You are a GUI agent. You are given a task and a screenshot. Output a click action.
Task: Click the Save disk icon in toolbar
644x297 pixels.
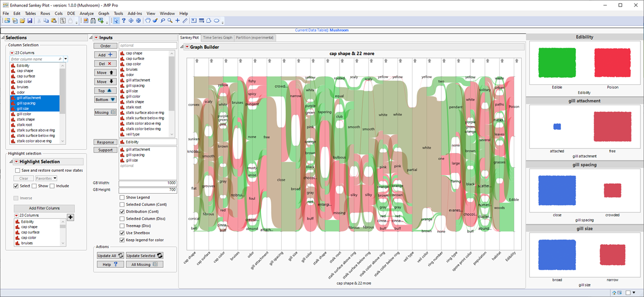(30, 21)
